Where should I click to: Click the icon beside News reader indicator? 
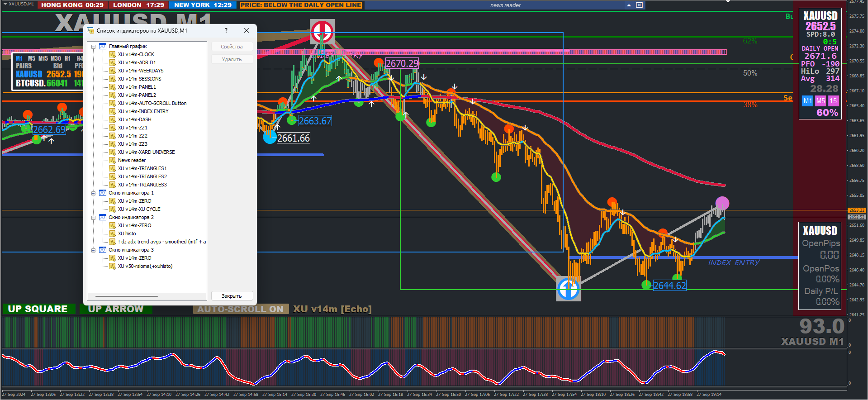coord(112,160)
